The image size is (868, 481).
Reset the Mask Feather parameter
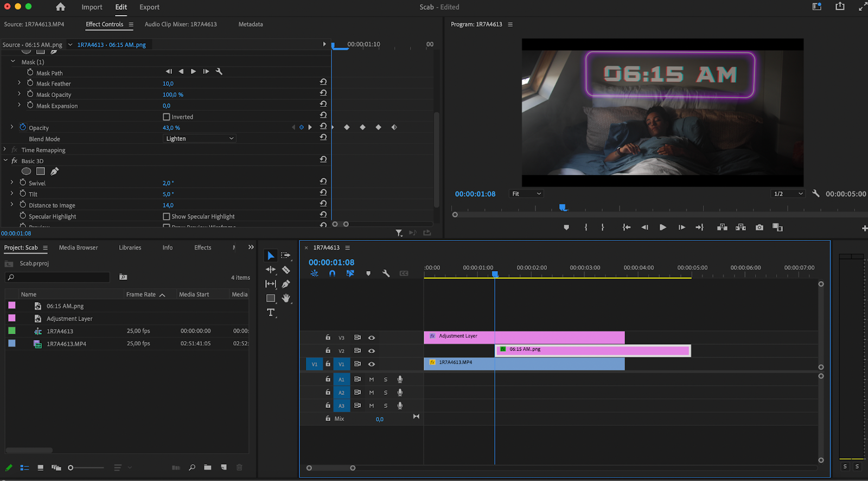[x=323, y=82]
